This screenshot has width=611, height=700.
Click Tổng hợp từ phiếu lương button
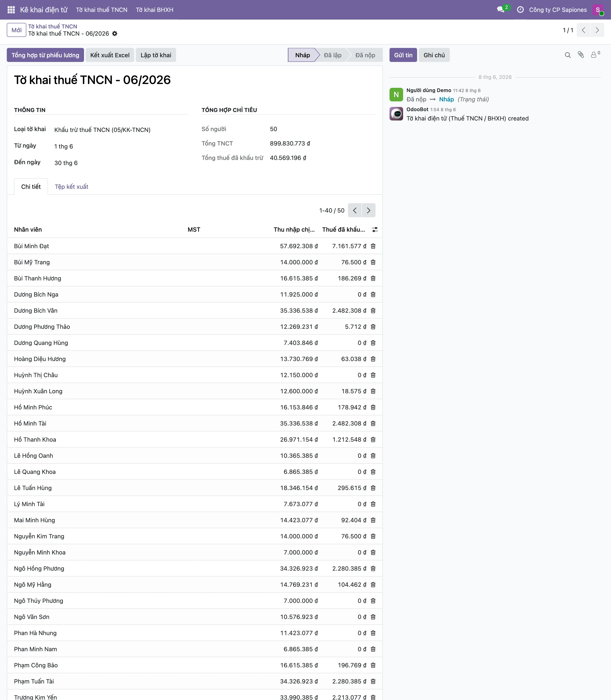(45, 55)
